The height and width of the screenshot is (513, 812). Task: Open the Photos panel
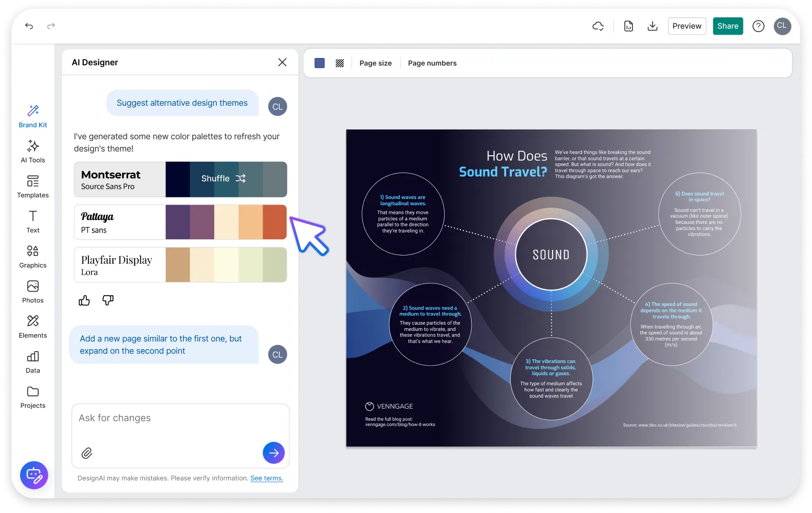pos(33,292)
